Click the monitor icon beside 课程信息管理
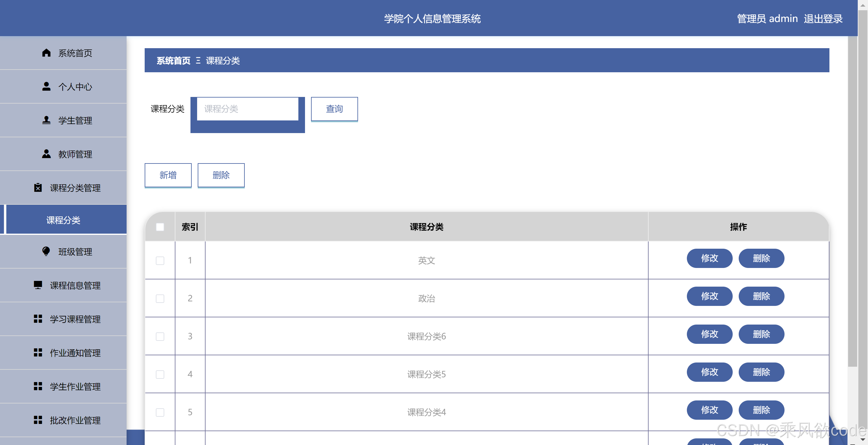Viewport: 868px width, 445px height. click(x=38, y=285)
